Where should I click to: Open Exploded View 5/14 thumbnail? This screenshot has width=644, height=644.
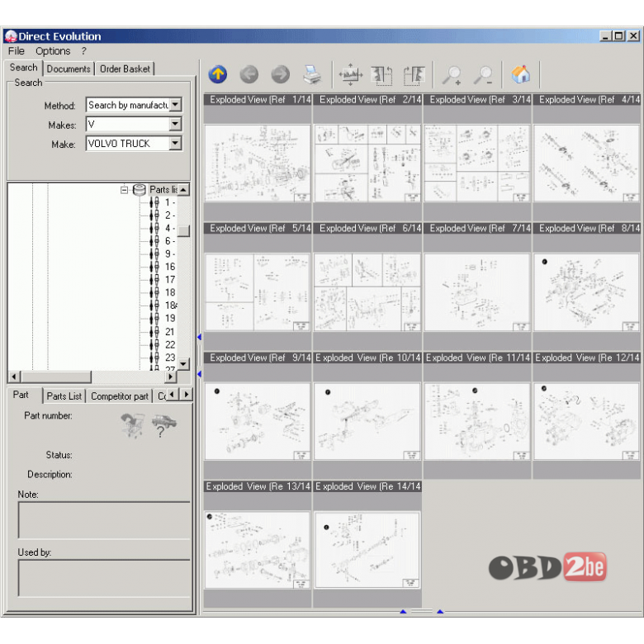tap(258, 292)
